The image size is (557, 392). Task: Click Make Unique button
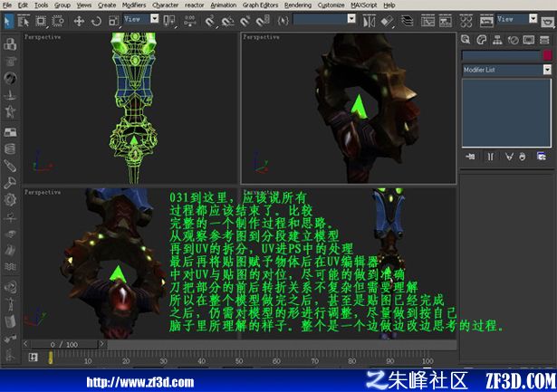click(x=509, y=157)
